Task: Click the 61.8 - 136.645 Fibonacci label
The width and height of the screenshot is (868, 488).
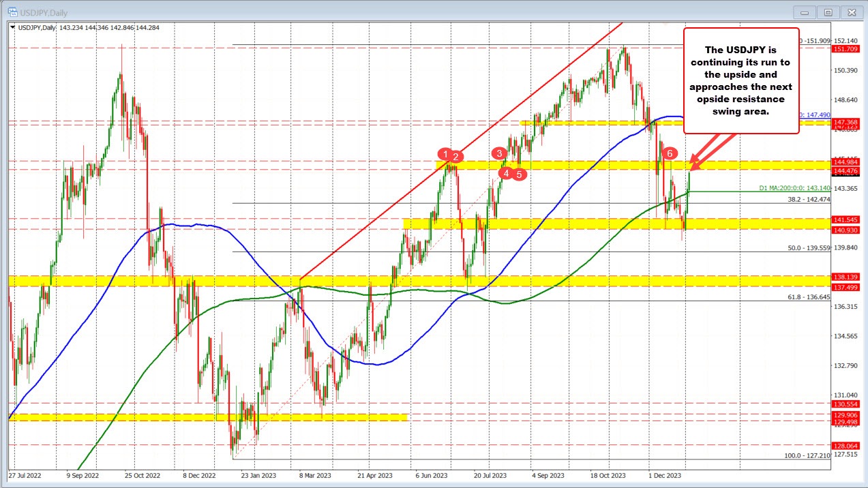Action: click(809, 297)
